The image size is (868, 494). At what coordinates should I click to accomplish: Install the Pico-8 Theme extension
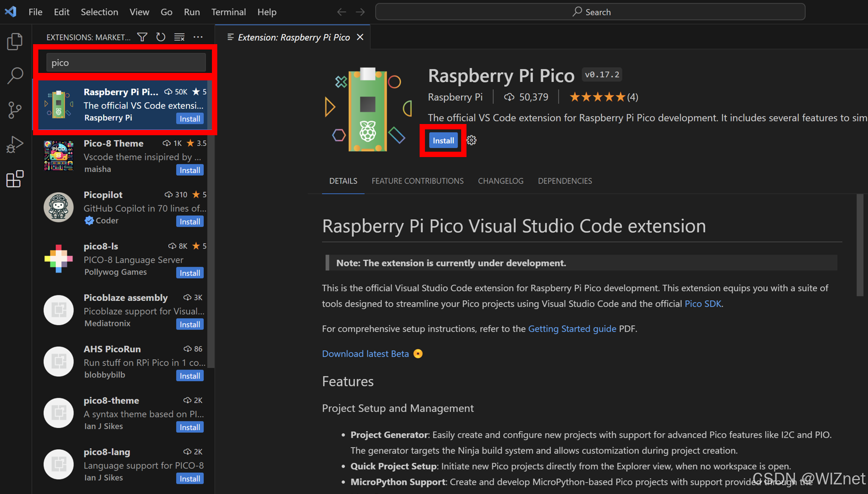[x=190, y=170]
